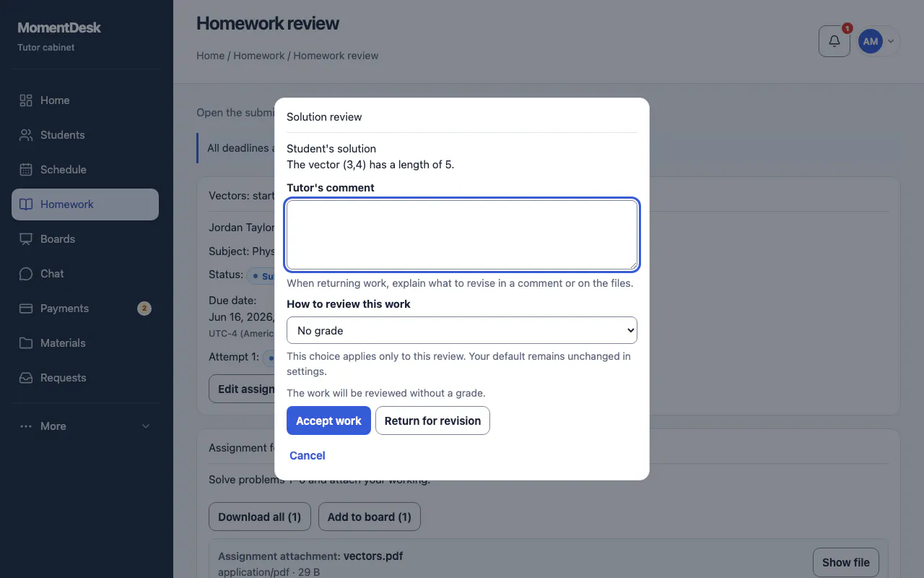This screenshot has width=924, height=578.
Task: Click the Boards easel icon
Action: coord(26,239)
